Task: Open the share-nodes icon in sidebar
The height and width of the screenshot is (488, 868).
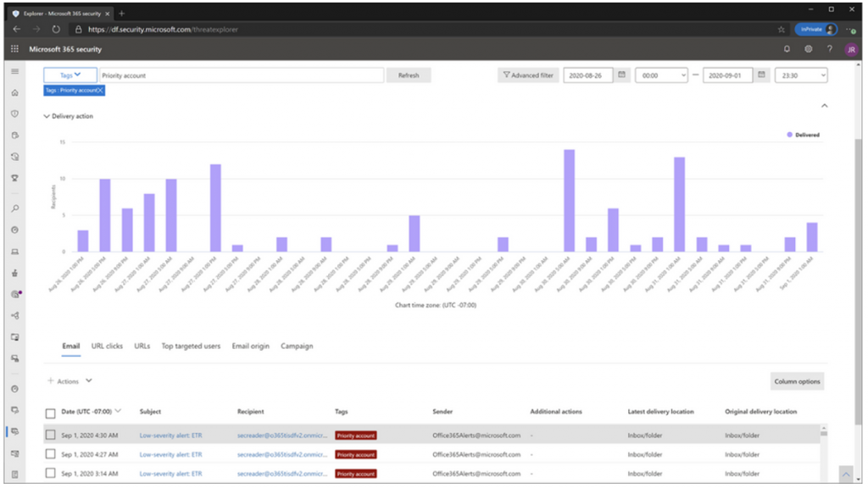Action: [15, 316]
